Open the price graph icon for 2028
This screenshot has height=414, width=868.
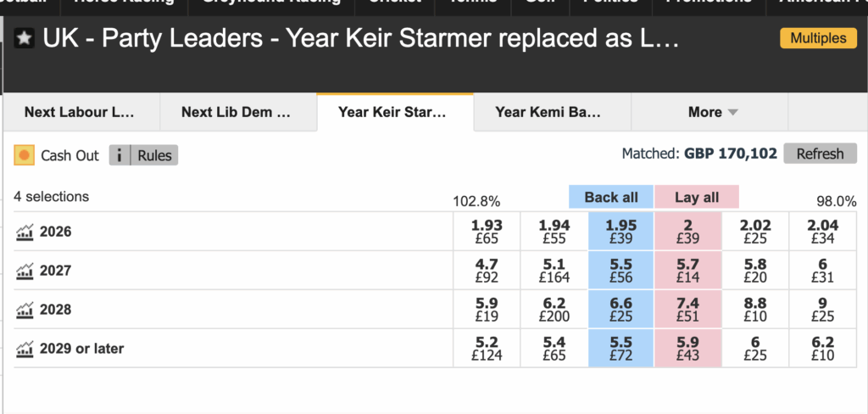(25, 310)
